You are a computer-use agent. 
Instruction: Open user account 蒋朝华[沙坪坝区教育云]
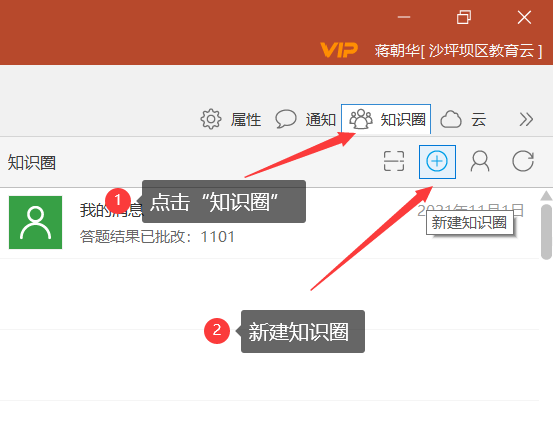tap(458, 51)
